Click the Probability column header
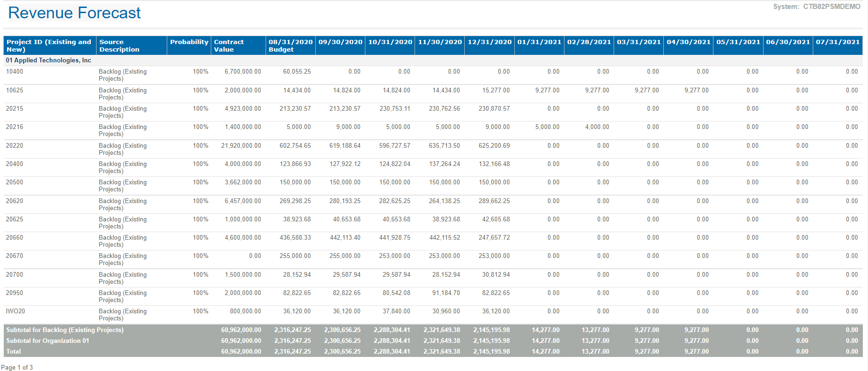868x371 pixels. (189, 42)
